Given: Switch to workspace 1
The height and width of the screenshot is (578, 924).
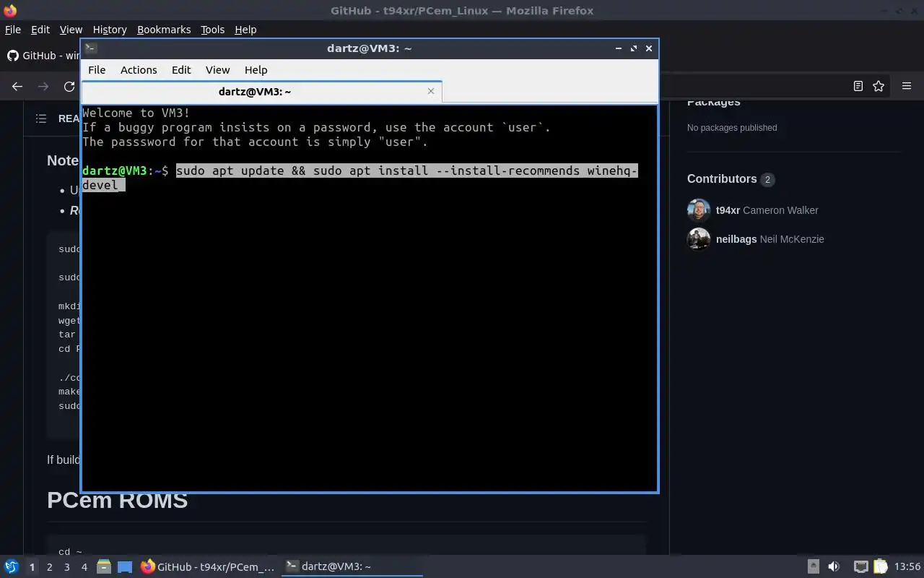Looking at the screenshot, I should pos(32,567).
